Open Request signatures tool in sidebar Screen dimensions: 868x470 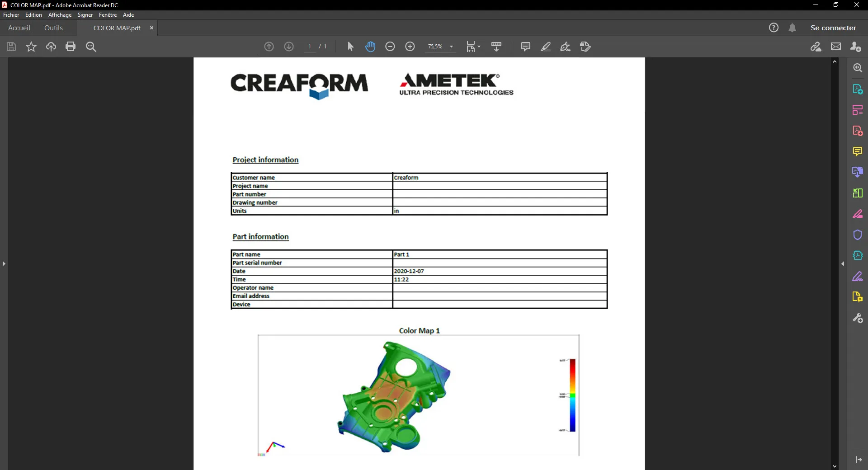coord(858,255)
